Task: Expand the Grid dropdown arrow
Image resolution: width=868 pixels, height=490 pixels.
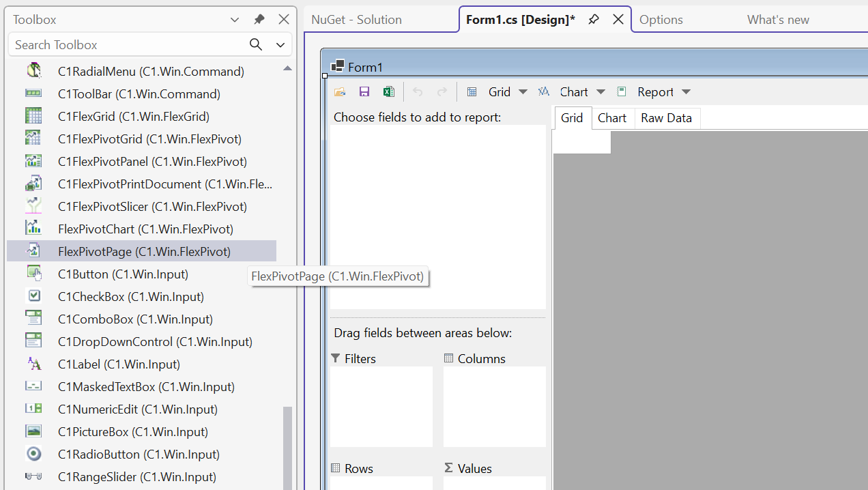Action: coord(523,92)
